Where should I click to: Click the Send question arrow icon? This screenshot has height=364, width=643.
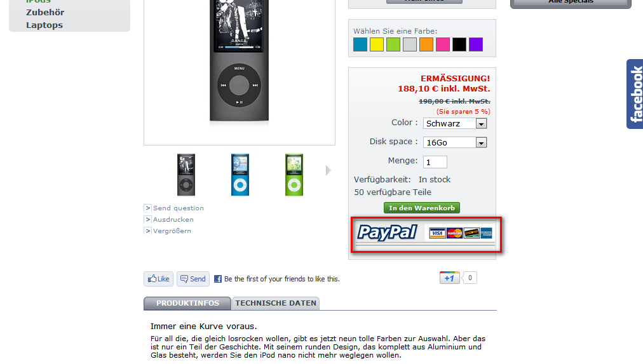tap(147, 208)
